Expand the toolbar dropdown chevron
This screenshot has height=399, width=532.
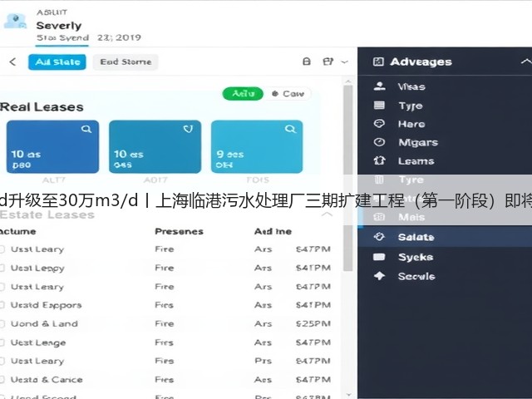pos(344,62)
